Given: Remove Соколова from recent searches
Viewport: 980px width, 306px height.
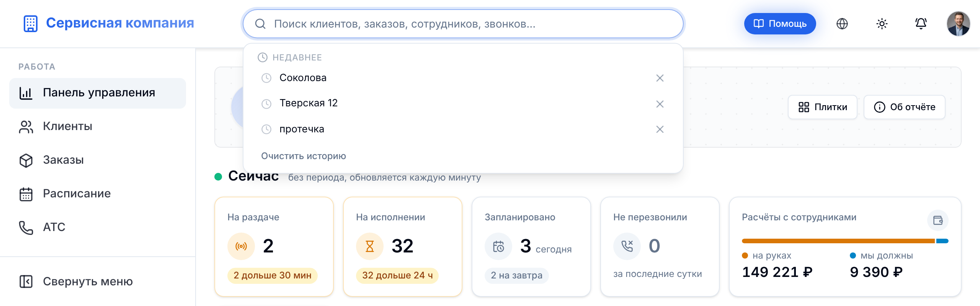Looking at the screenshot, I should [x=660, y=78].
